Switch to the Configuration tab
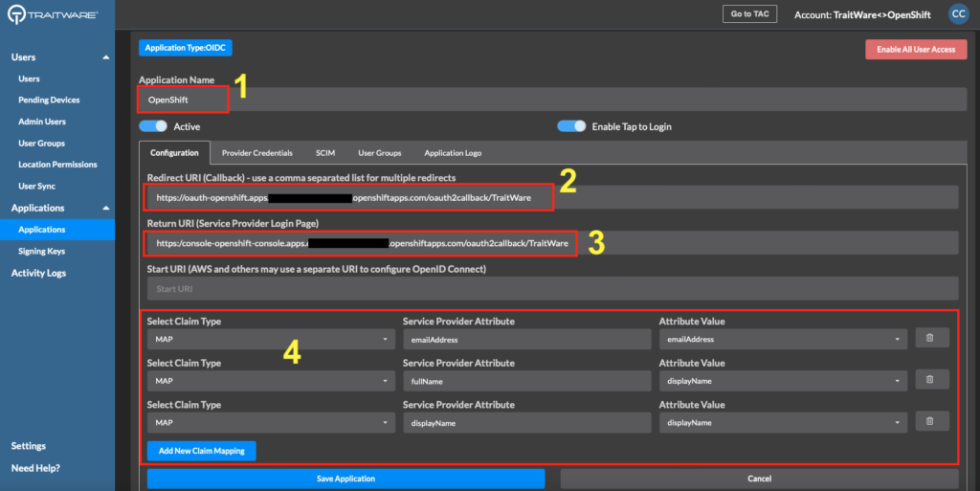Screen dimensions: 980x491 click(174, 153)
